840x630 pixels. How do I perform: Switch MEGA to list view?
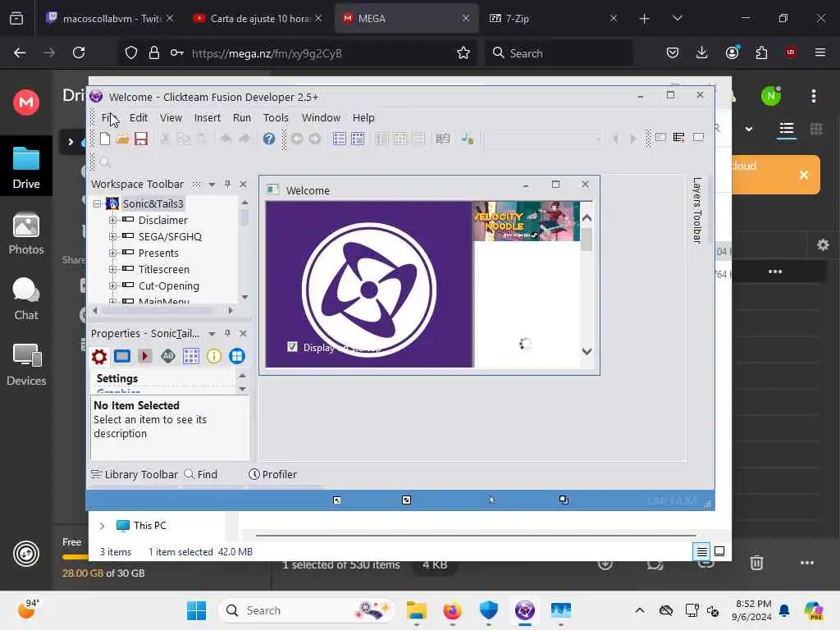(x=787, y=129)
